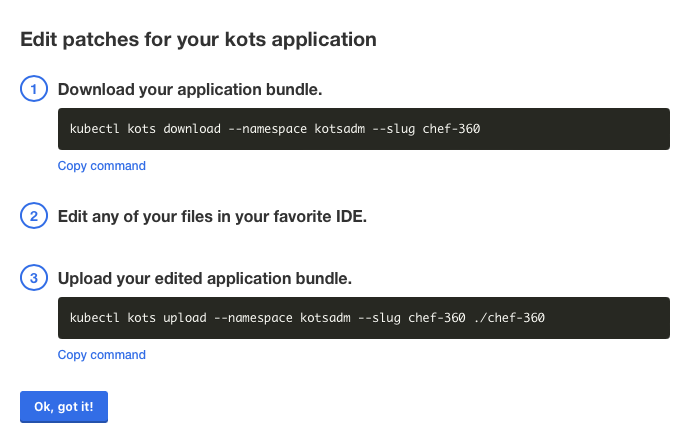Click the "./chef-360" path in upload command
The height and width of the screenshot is (443, 690).
(509, 318)
